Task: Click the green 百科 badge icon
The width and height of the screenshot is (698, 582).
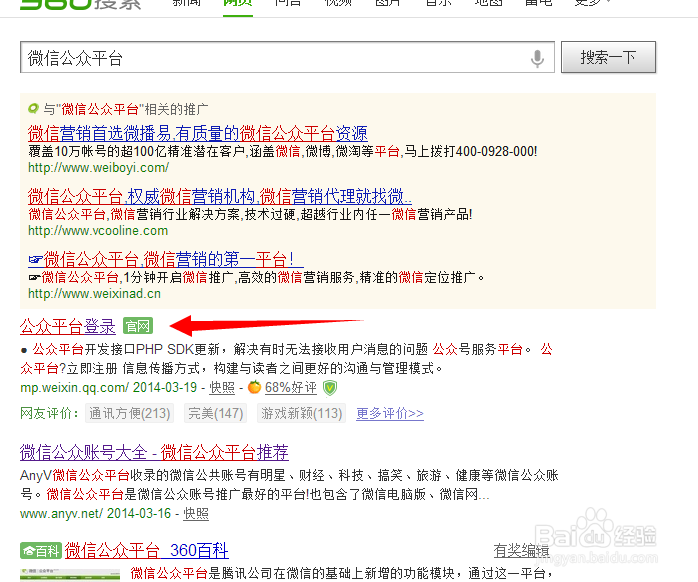Action: 41,551
